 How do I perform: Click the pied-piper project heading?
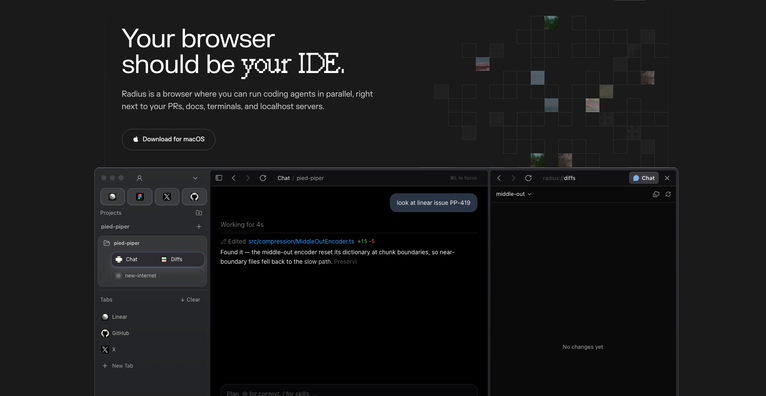[115, 227]
